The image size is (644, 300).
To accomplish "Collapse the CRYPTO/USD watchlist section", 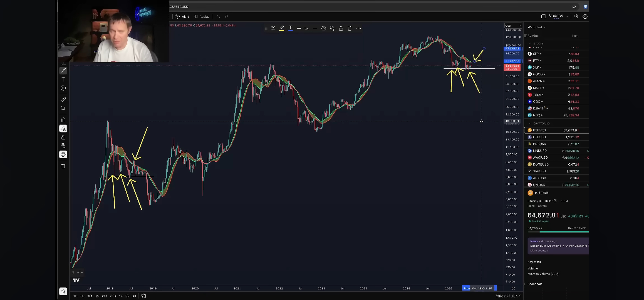I will pos(530,124).
